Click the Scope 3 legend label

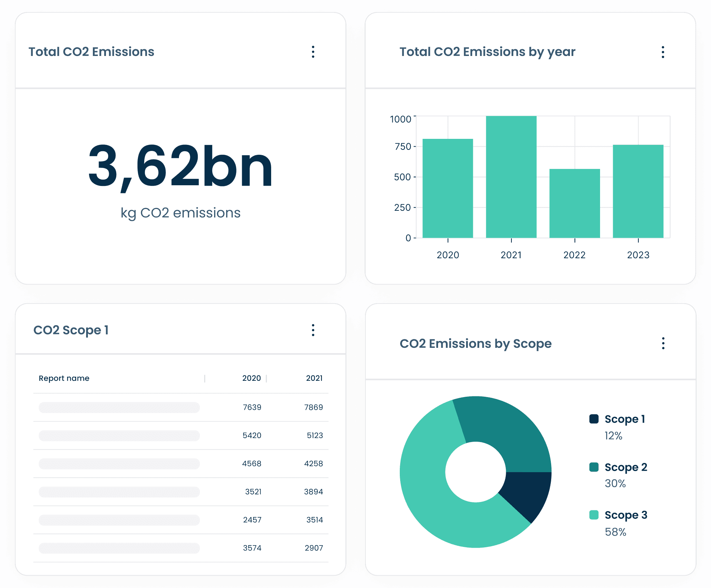[626, 515]
